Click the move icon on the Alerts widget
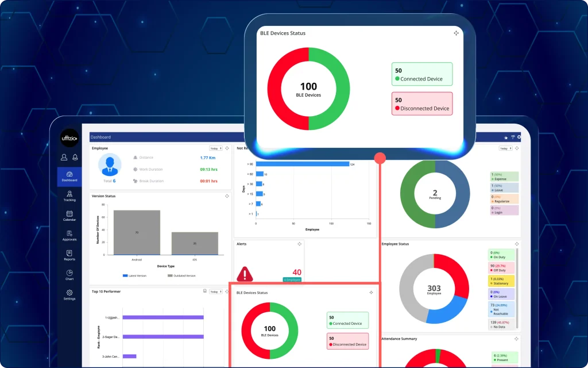 tap(299, 244)
